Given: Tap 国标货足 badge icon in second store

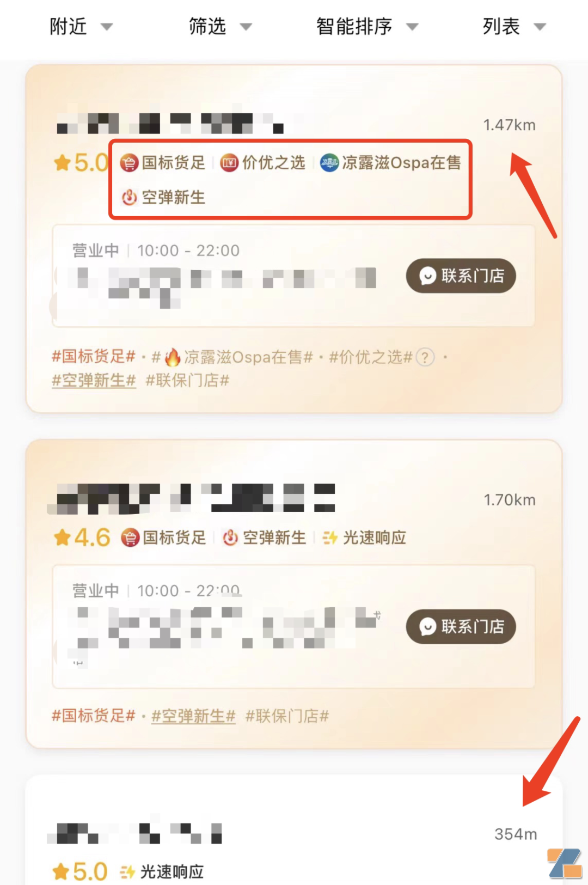Looking at the screenshot, I should pos(130,538).
